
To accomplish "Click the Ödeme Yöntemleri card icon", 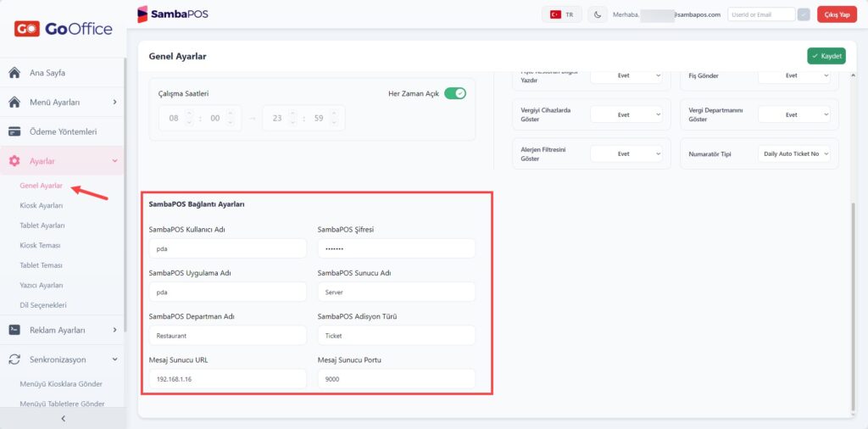I will tap(15, 131).
